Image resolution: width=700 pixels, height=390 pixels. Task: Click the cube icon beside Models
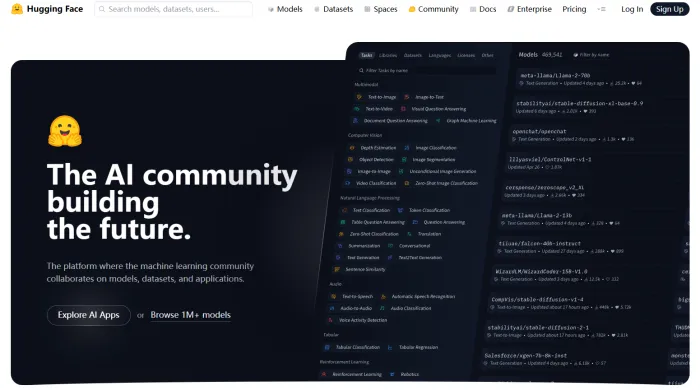tap(271, 9)
